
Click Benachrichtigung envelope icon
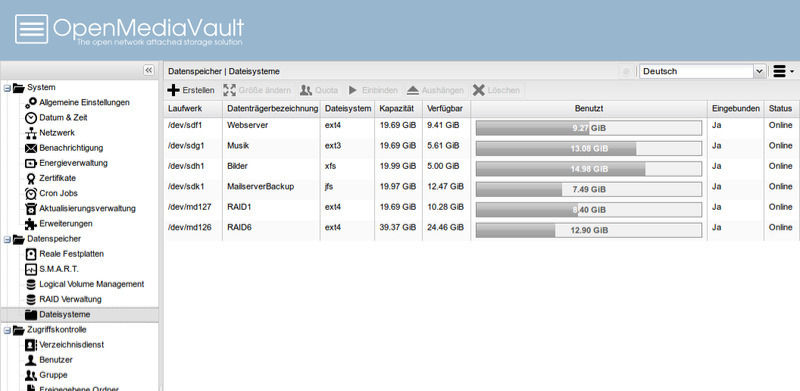[x=31, y=148]
